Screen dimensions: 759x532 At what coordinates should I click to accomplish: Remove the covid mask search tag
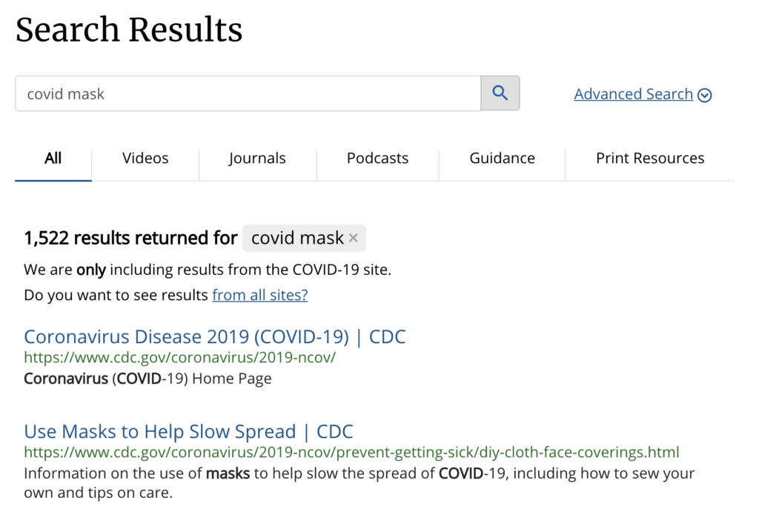pos(354,238)
